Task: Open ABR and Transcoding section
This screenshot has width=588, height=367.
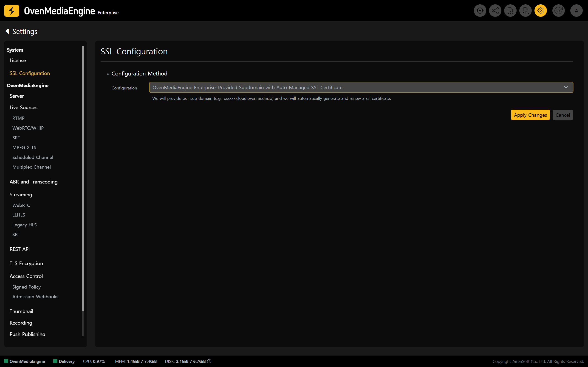Action: click(34, 182)
